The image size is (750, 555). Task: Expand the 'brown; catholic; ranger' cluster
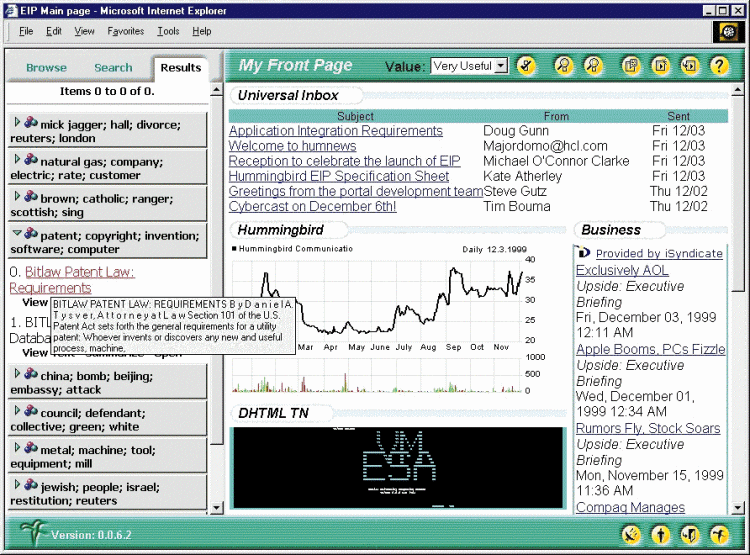tap(17, 196)
